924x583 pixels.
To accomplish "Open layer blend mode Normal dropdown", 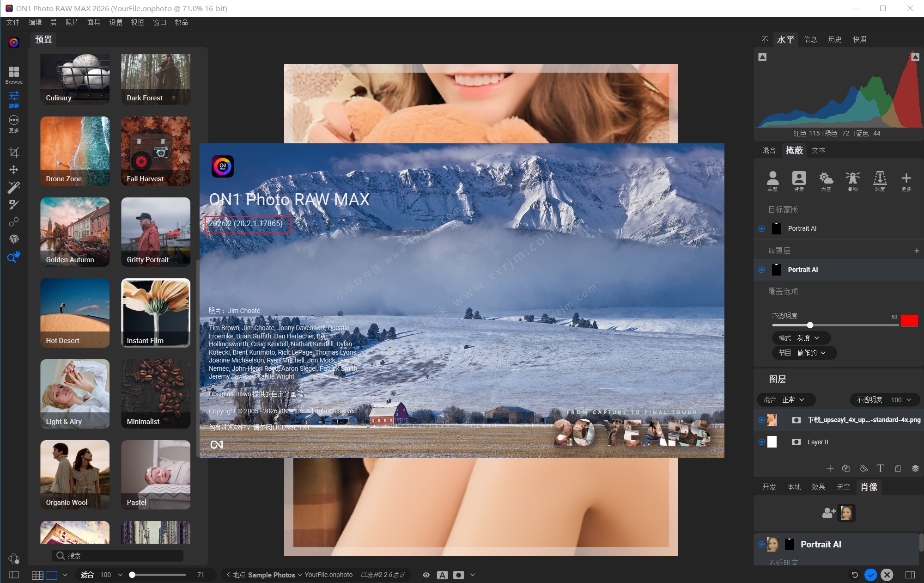I will (x=786, y=399).
